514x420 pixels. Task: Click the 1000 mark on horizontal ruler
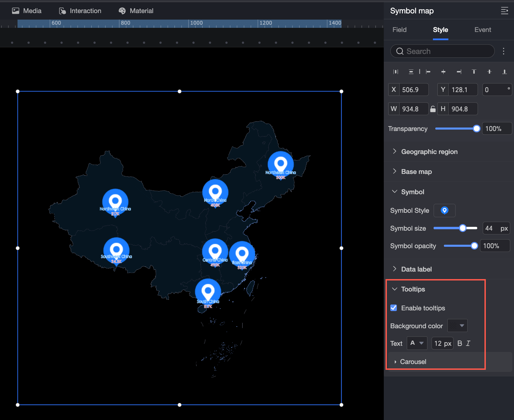[197, 23]
